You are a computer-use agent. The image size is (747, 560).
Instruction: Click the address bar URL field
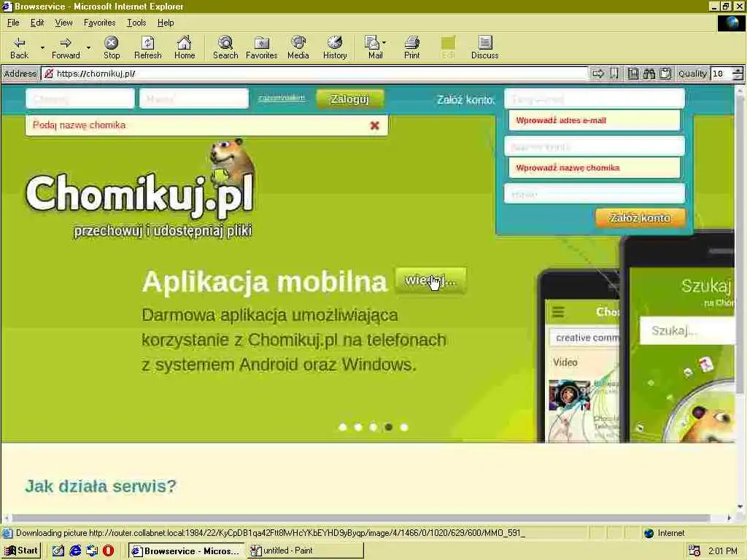tap(314, 74)
